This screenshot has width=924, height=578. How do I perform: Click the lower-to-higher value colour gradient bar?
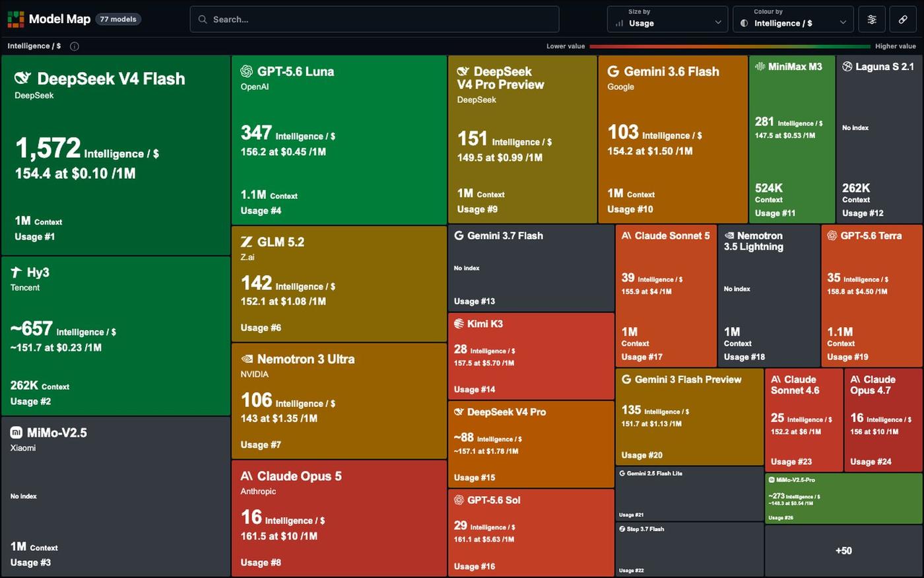click(x=730, y=46)
